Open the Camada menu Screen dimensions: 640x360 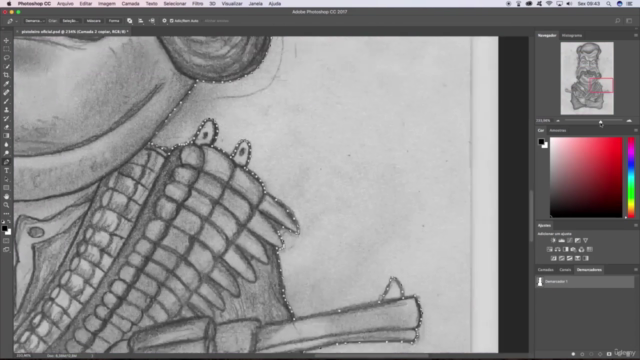(130, 4)
